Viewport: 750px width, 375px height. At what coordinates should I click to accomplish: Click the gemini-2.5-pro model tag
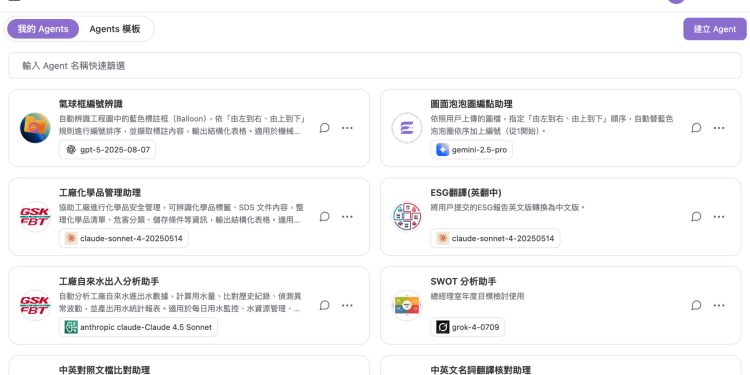click(472, 150)
